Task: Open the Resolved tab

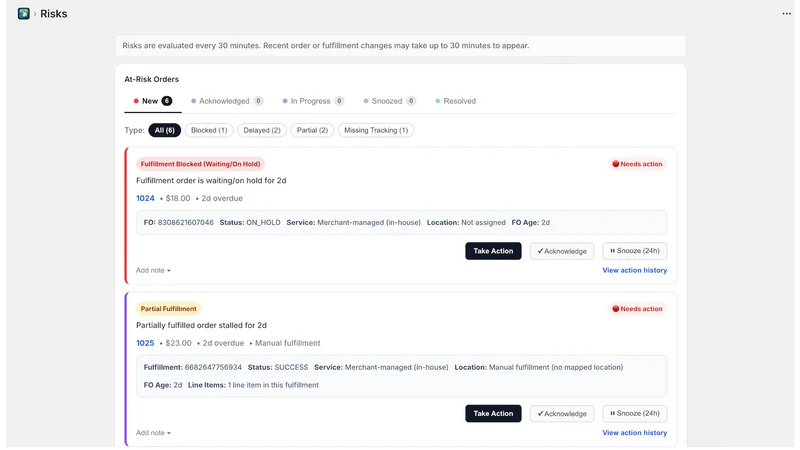Action: 455,101
